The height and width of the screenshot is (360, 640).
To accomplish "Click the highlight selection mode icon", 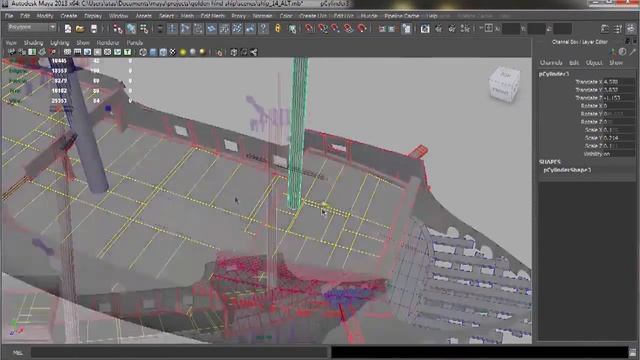I will click(292, 29).
